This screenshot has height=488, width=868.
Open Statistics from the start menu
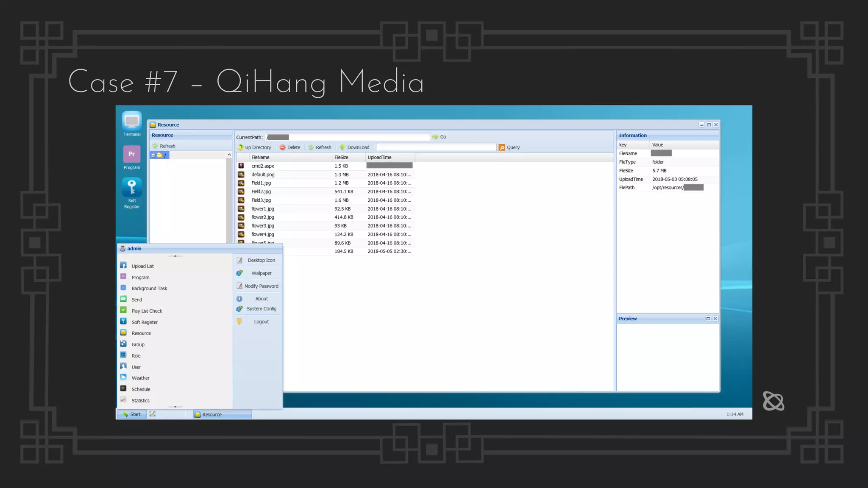pyautogui.click(x=140, y=401)
